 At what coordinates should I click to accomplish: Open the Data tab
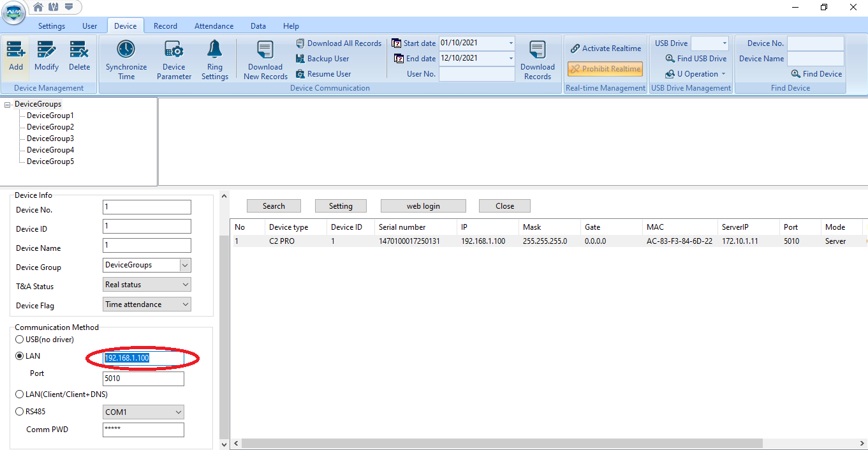[x=258, y=26]
